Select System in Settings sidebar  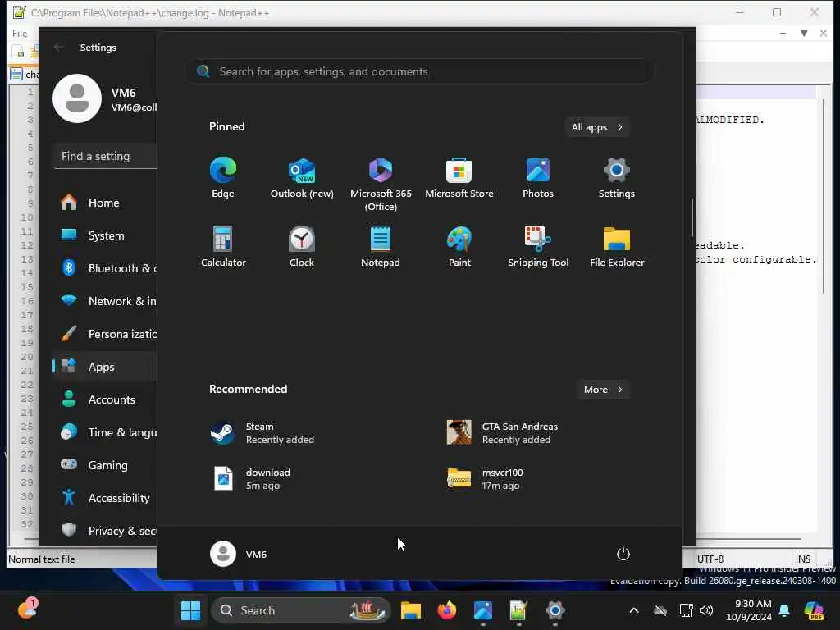(x=105, y=235)
